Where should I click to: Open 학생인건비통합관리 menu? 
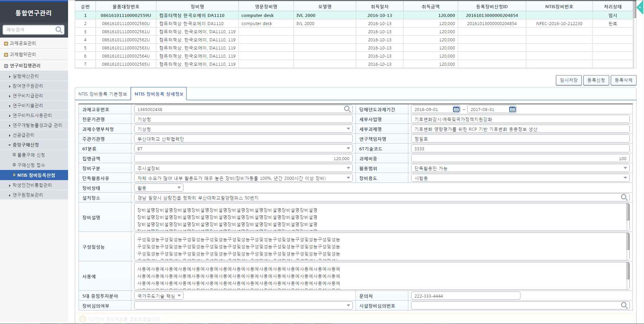click(32, 185)
